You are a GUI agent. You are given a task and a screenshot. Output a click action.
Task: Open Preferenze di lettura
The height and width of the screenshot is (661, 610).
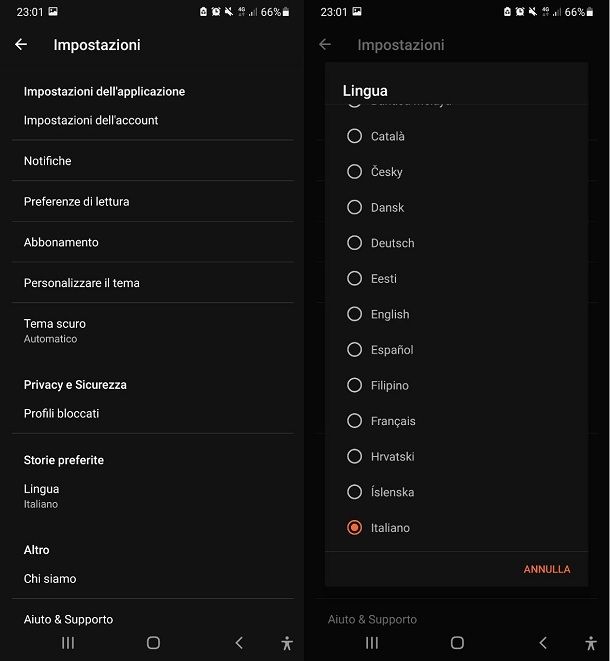click(x=153, y=202)
